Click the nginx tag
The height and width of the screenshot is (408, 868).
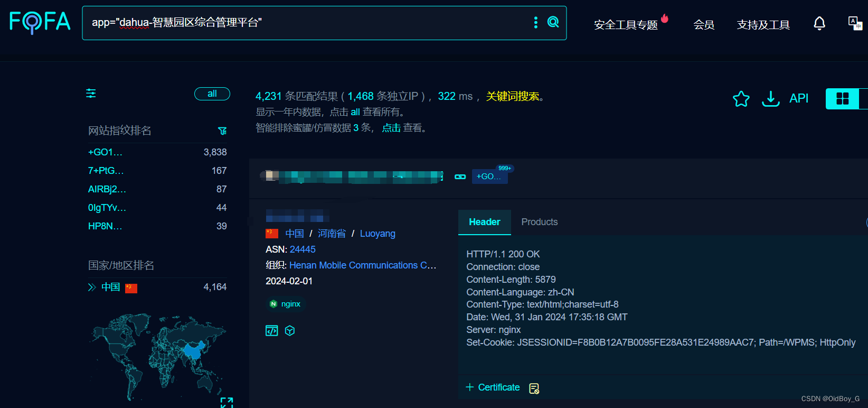click(286, 304)
